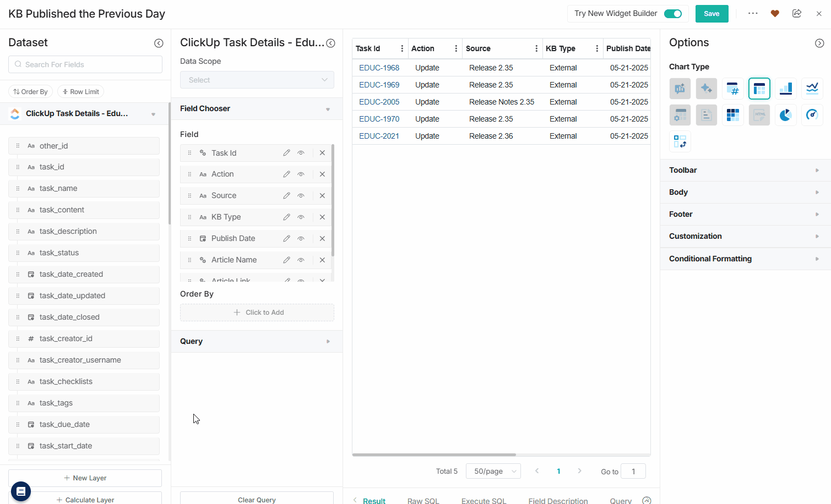Screen dimensions: 831x504
Task: Click the horizontal scrollbar under the table
Action: 434,455
